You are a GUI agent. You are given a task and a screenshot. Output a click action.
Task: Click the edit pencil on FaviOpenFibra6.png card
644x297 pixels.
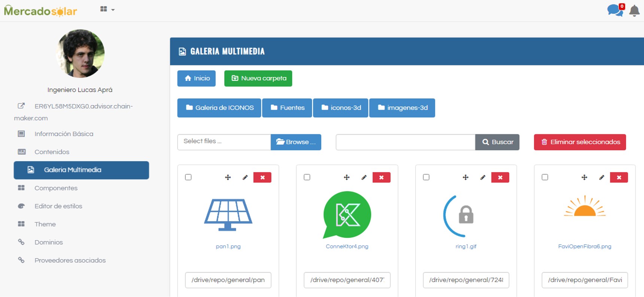tap(602, 177)
